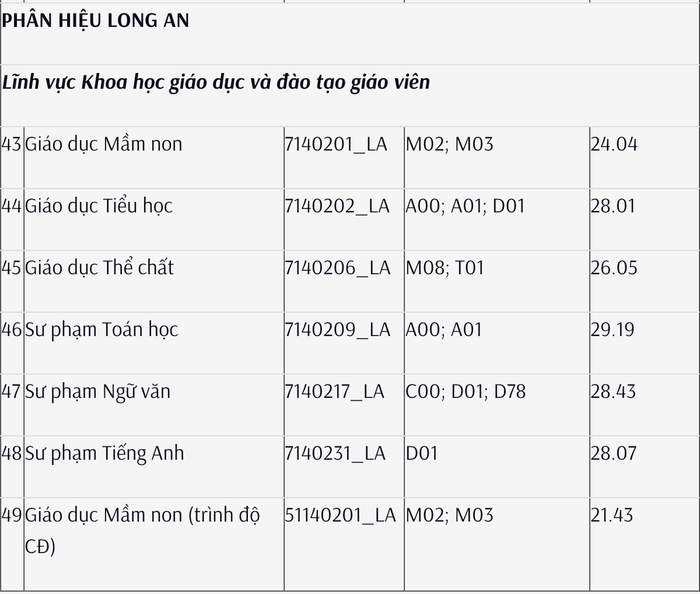
Task: Click Sư phạm Toán học row
Action: 350,343
